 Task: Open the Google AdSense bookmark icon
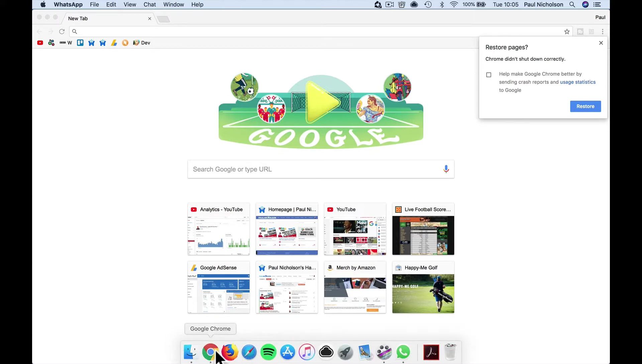tap(114, 43)
